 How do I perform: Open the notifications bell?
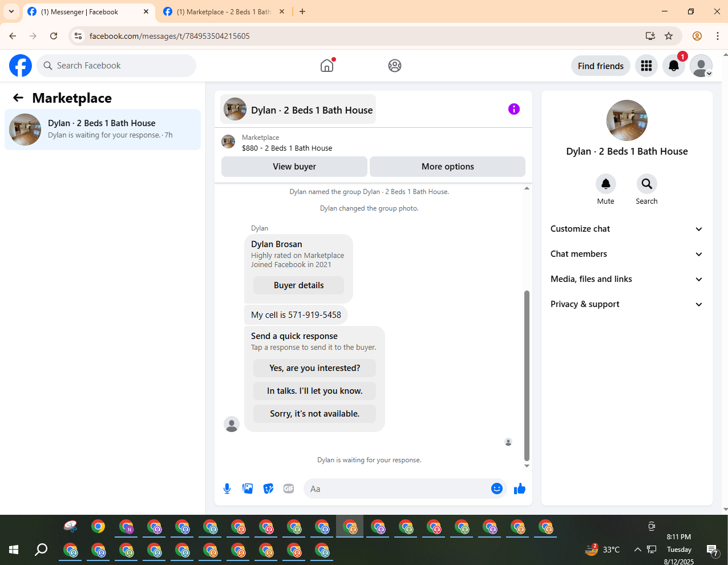(x=674, y=66)
